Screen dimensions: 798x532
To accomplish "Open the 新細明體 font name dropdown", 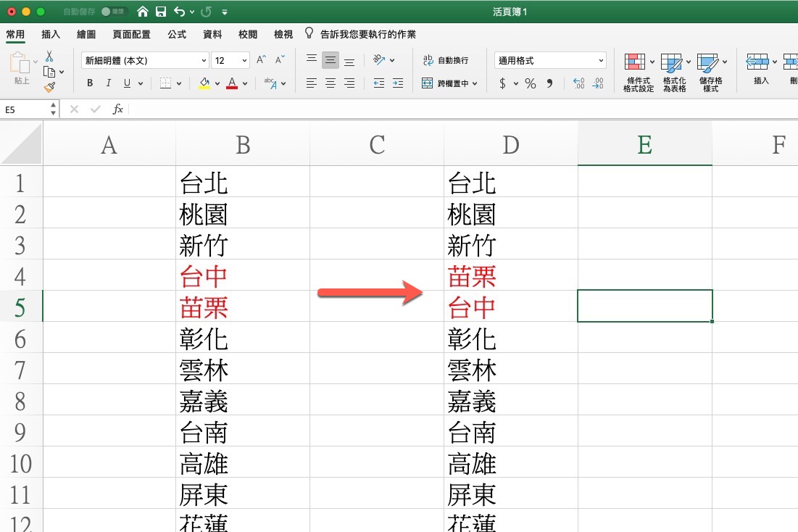I will coord(145,61).
